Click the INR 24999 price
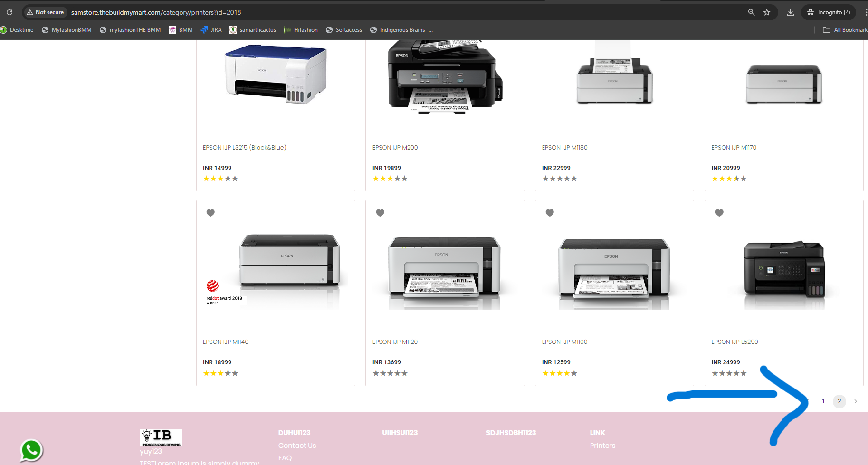868x465 pixels. coord(726,362)
